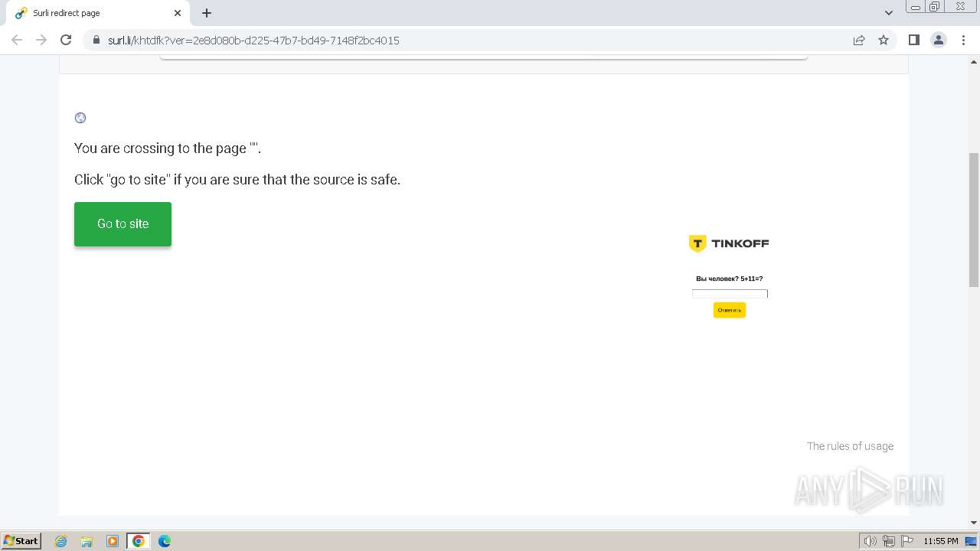Open Microsoft Edge from taskbar
Image resolution: width=980 pixels, height=551 pixels.
click(x=165, y=541)
